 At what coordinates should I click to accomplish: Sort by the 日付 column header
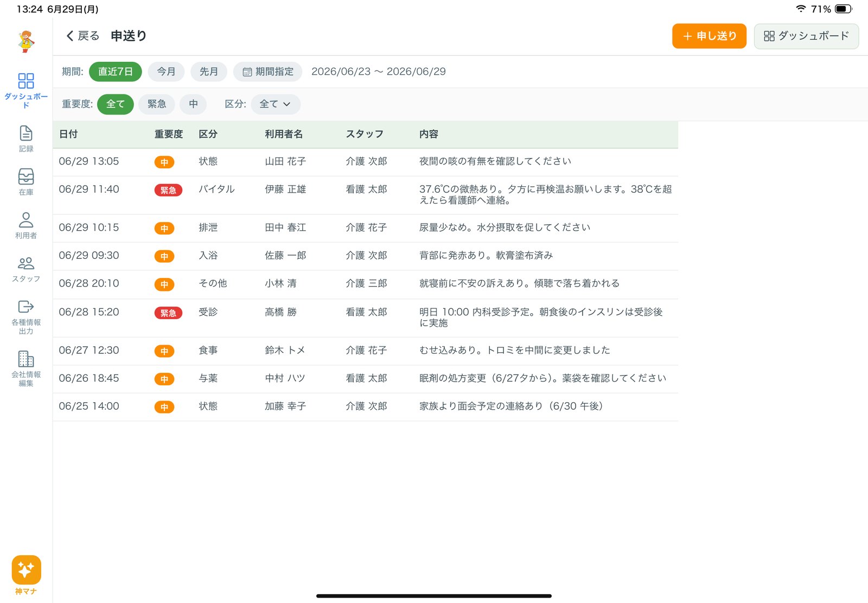pyautogui.click(x=68, y=134)
